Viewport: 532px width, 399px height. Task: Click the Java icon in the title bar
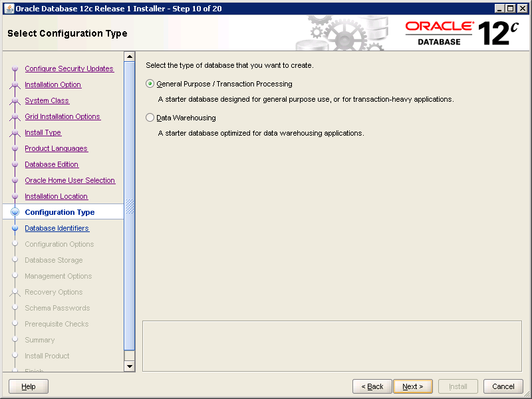coord(9,9)
